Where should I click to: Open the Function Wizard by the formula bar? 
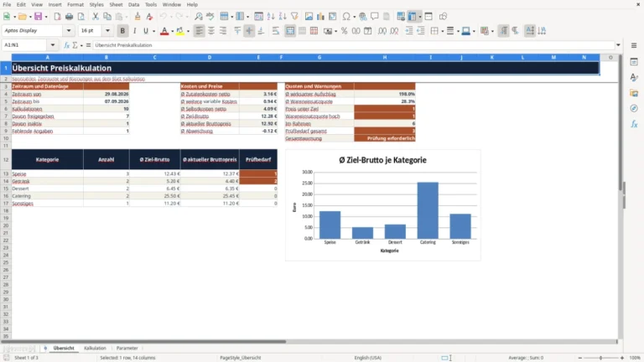tap(66, 45)
